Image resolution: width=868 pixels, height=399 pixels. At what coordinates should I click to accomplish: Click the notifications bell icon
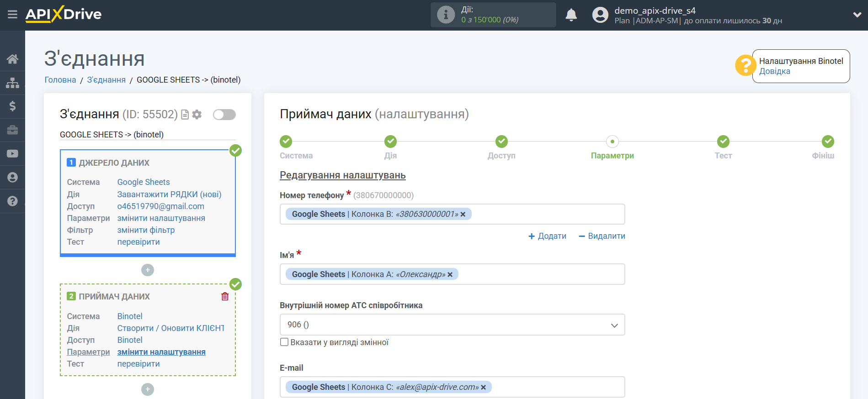[x=571, y=15]
